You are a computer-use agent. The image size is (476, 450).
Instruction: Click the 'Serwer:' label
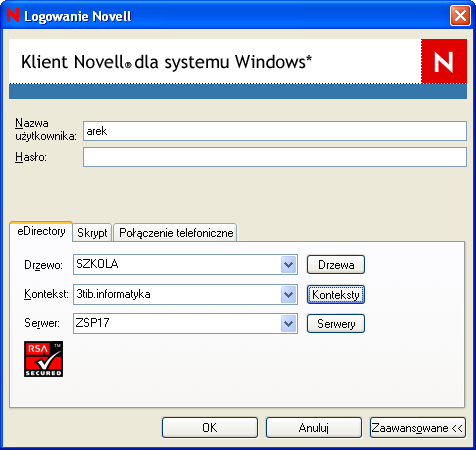tap(42, 323)
